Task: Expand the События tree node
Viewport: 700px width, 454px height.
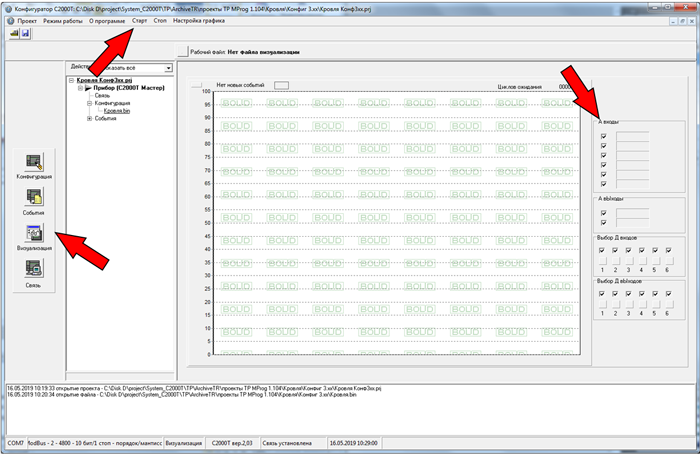Action: coord(88,118)
